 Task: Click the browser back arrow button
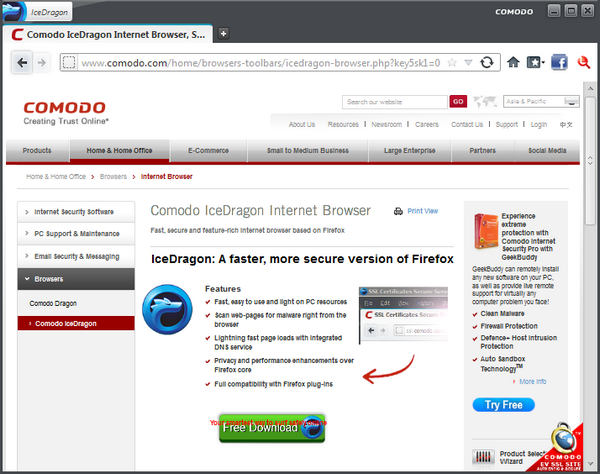22,62
